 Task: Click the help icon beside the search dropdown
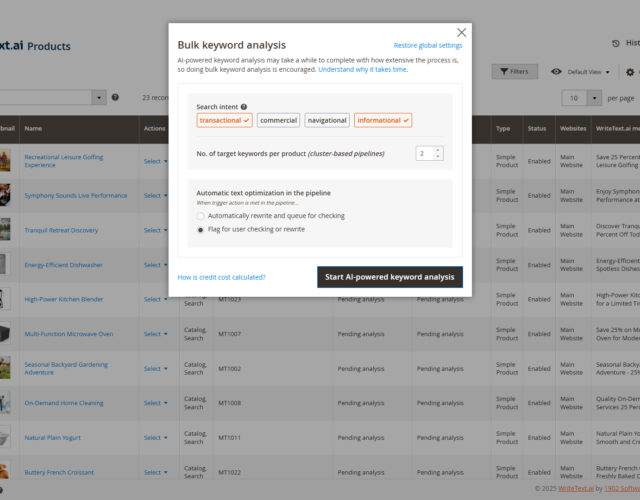(116, 97)
